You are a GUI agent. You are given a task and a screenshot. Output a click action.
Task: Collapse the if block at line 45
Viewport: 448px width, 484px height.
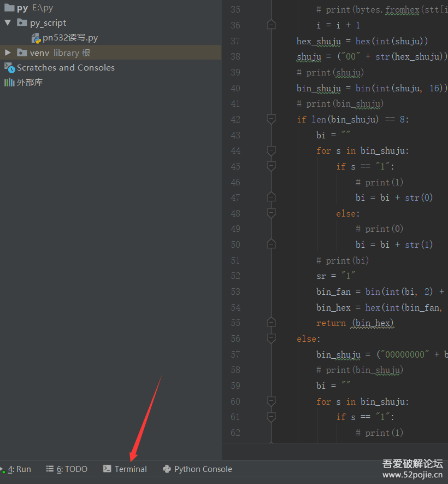[x=272, y=166]
